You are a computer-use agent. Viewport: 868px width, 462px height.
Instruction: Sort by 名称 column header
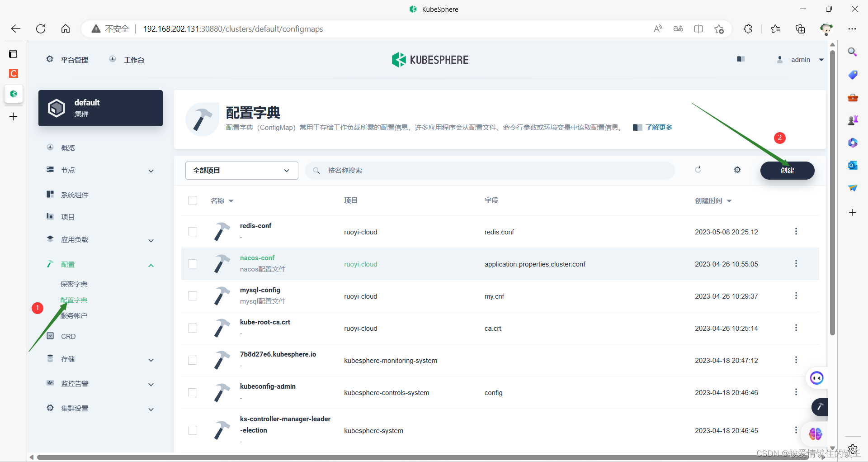coord(222,200)
